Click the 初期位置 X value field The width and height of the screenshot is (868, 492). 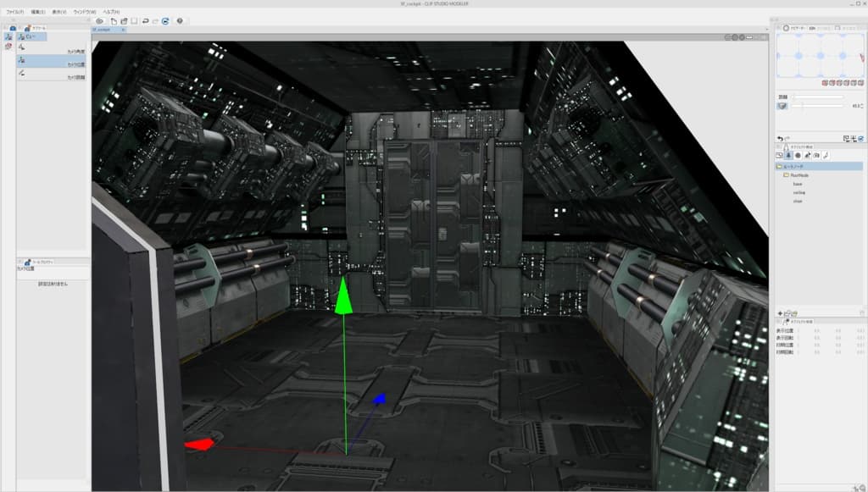(x=817, y=345)
